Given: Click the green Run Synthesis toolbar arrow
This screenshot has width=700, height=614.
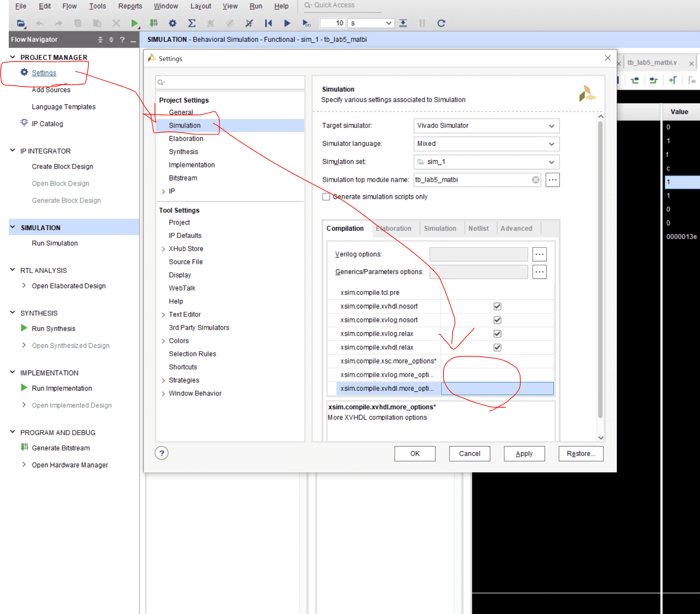Looking at the screenshot, I should point(134,23).
